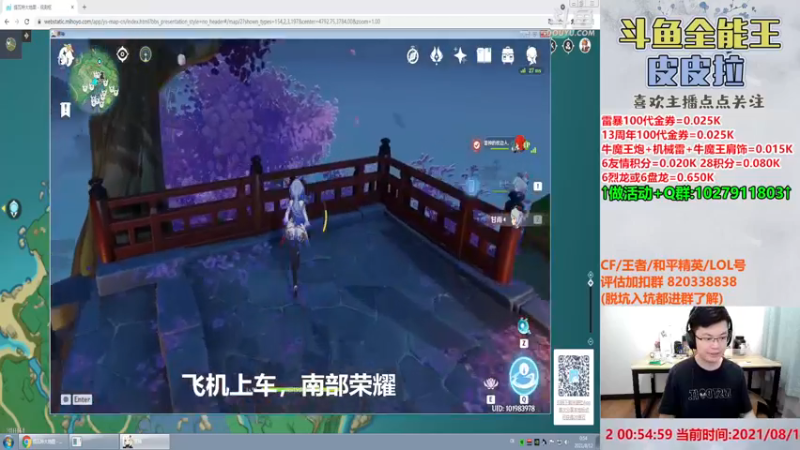Open the battle pass icon
Viewport: 800px width, 450px height.
click(x=436, y=56)
